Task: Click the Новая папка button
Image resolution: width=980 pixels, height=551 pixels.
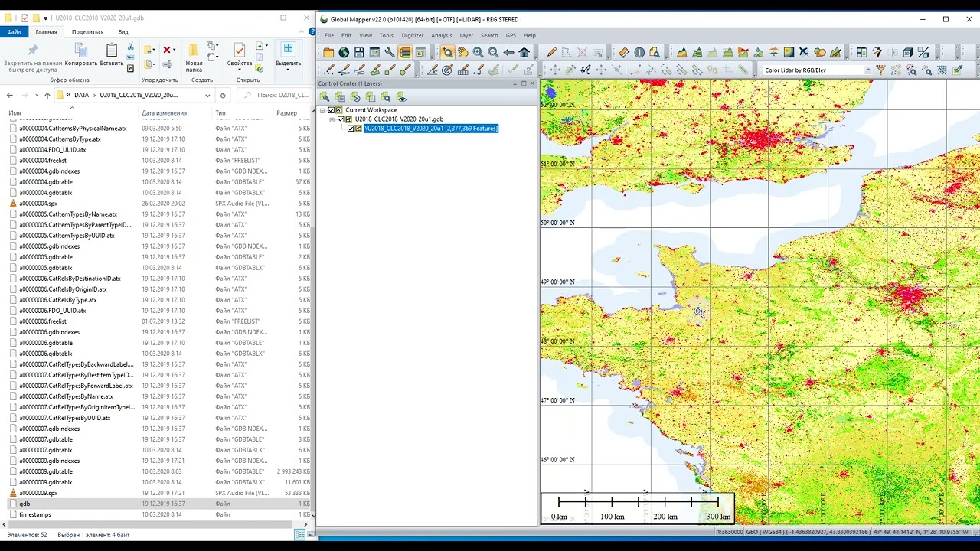Action: coord(194,57)
